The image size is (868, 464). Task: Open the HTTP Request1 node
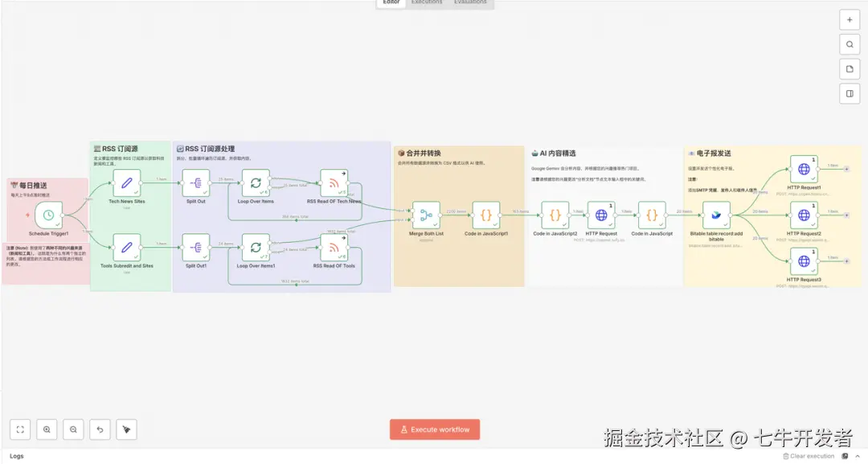[804, 169]
